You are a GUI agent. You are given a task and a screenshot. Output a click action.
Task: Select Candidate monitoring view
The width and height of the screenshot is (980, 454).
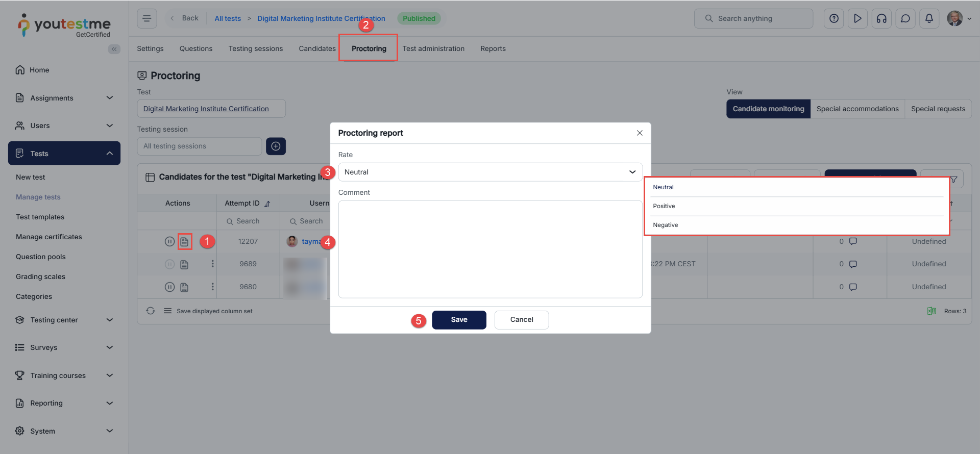768,109
